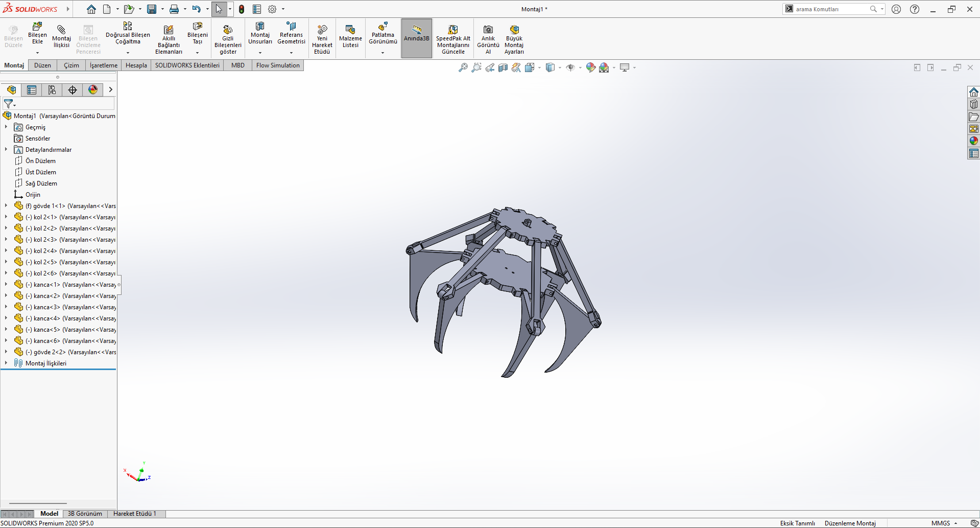980x528 pixels.
Task: Take snapshot with Anlık Görüntü Al
Action: pos(488,39)
